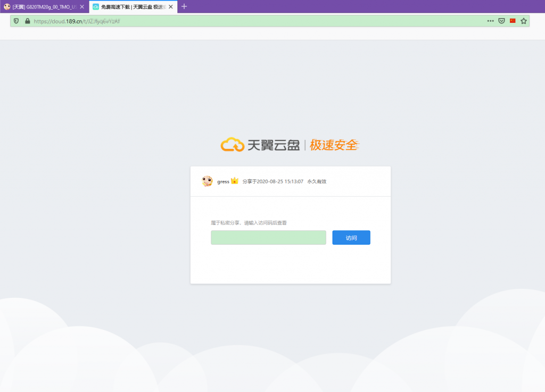The image size is (545, 392).
Task: Click the 极速安全 slogan text
Action: [334, 145]
